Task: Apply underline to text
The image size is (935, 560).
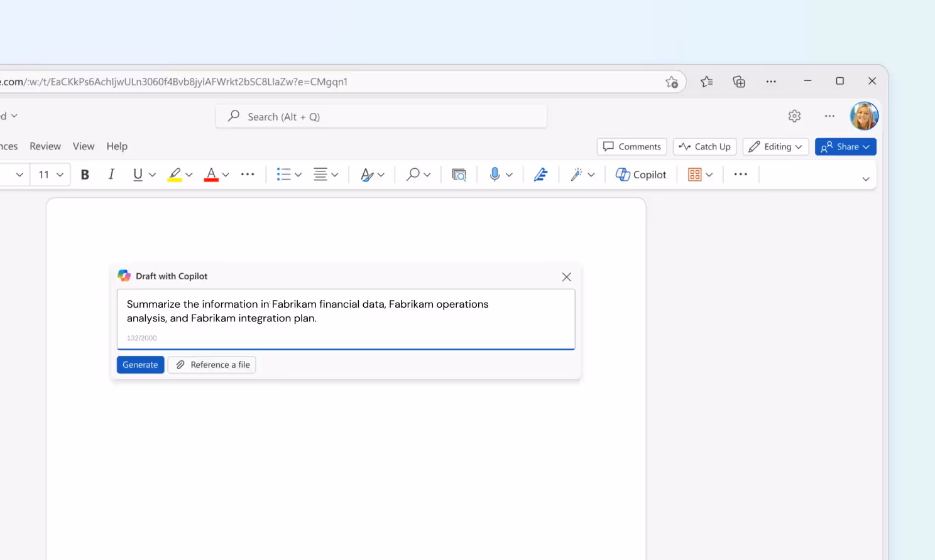Action: pos(138,175)
